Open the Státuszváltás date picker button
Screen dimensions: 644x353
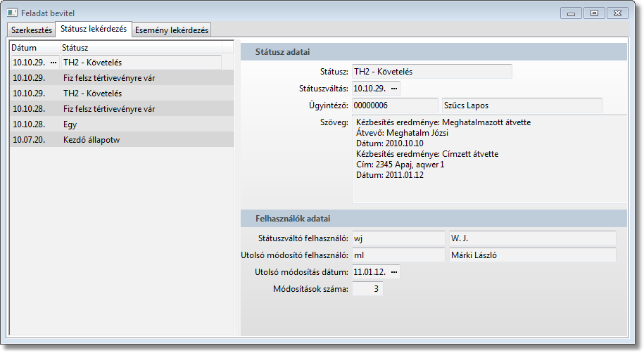click(394, 89)
